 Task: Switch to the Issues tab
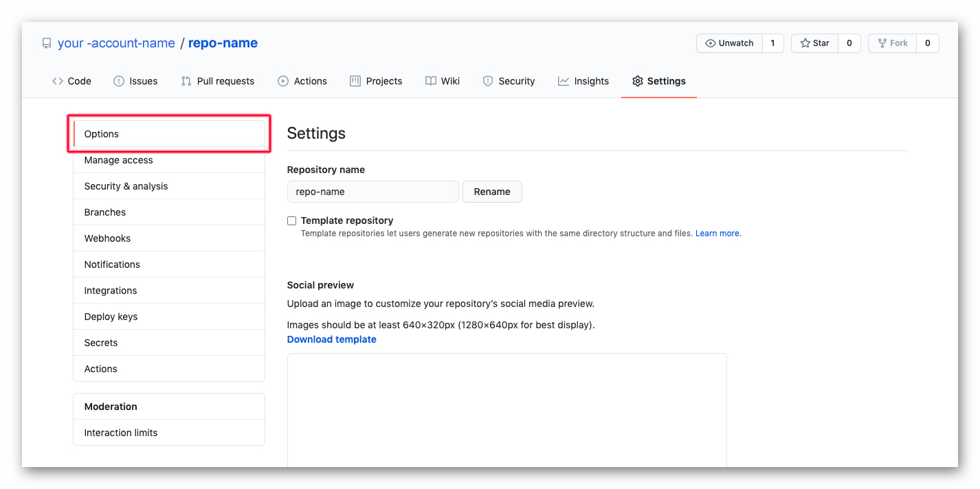click(x=135, y=81)
